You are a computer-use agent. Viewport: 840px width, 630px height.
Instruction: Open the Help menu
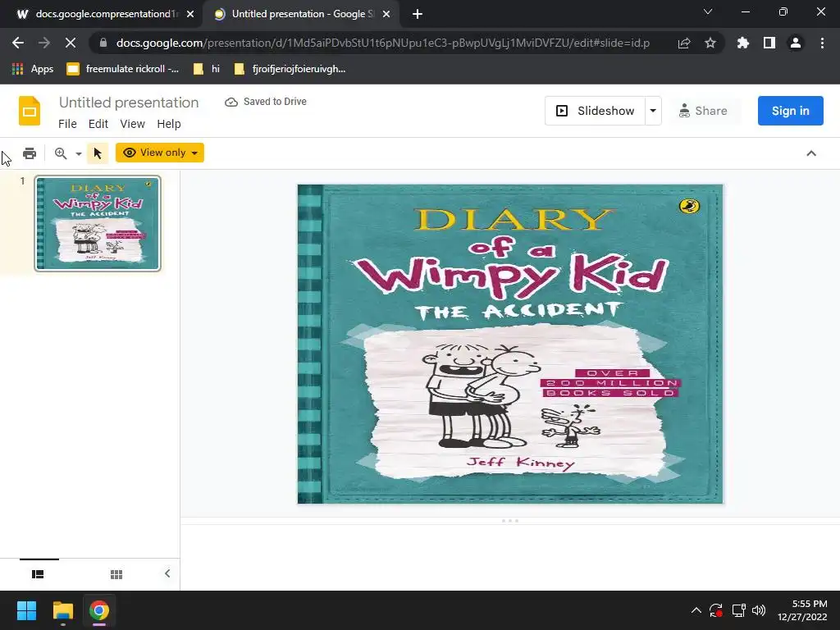point(169,124)
